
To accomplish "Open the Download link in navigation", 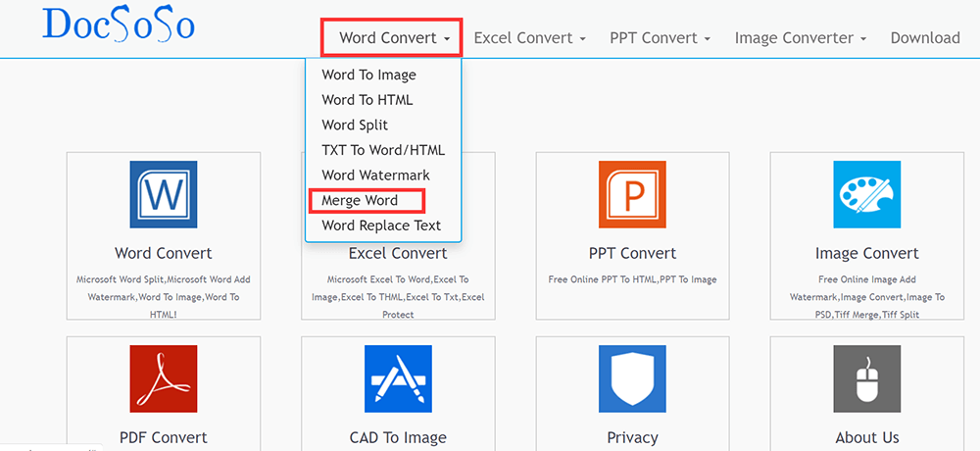I will pyautogui.click(x=924, y=38).
